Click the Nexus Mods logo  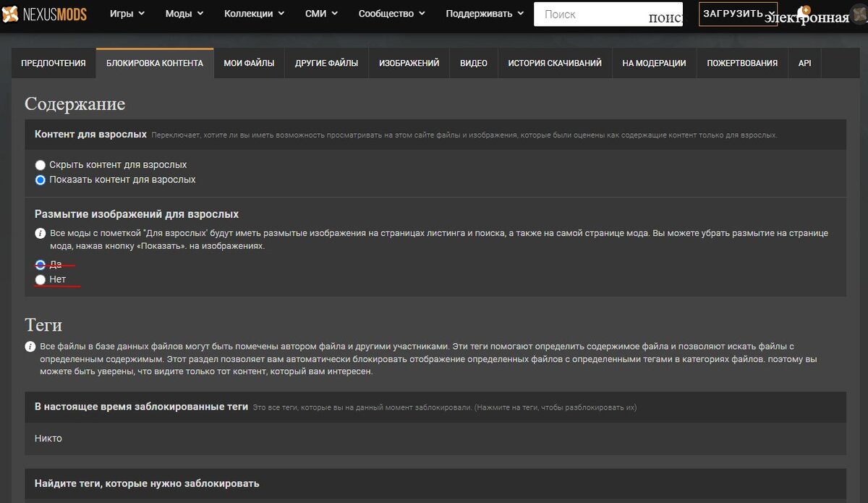45,14
